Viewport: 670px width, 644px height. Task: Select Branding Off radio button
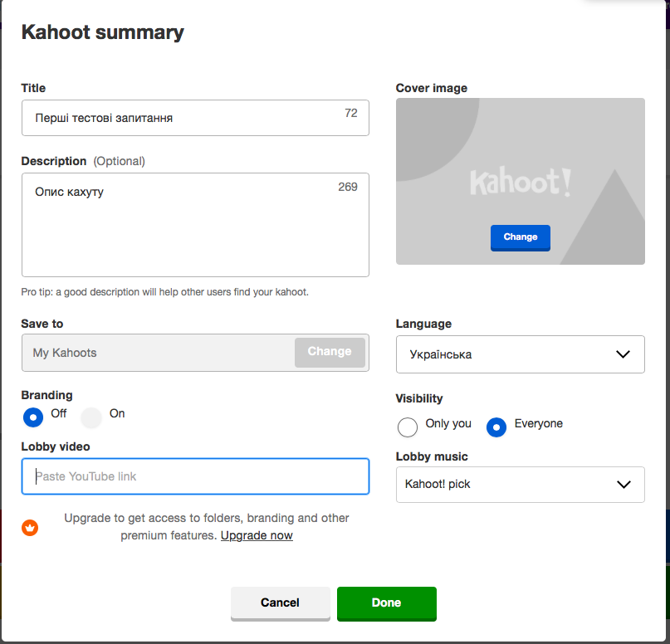tap(33, 417)
